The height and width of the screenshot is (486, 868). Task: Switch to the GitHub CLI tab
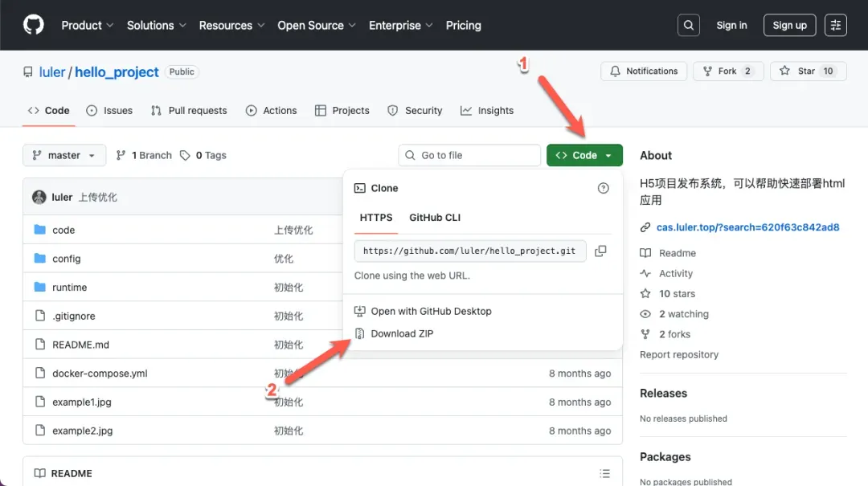pos(435,218)
